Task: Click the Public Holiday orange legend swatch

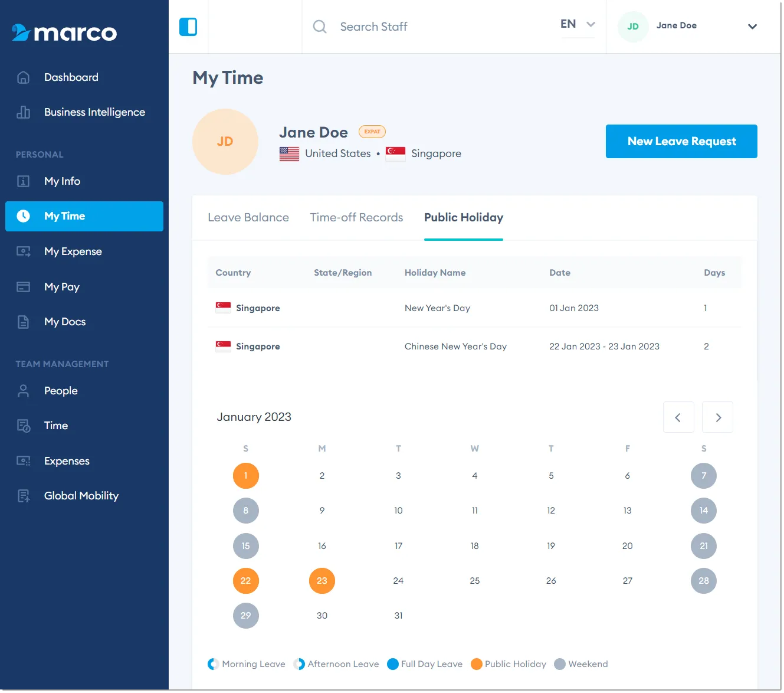Action: coord(477,664)
